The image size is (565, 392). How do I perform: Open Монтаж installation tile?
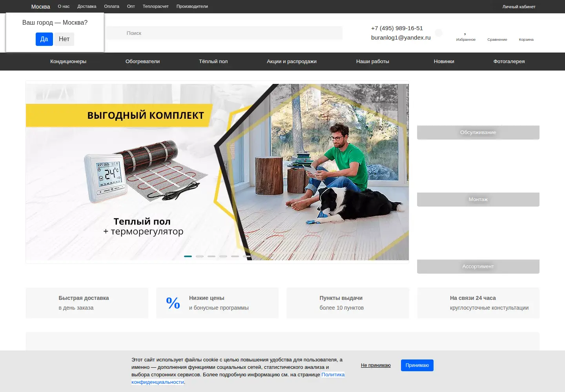(x=478, y=200)
